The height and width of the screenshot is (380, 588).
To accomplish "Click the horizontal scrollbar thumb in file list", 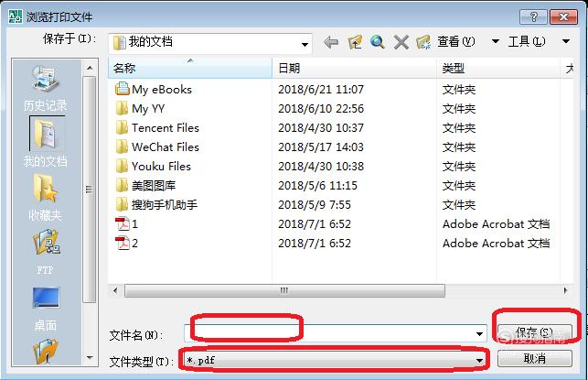I will [x=284, y=290].
